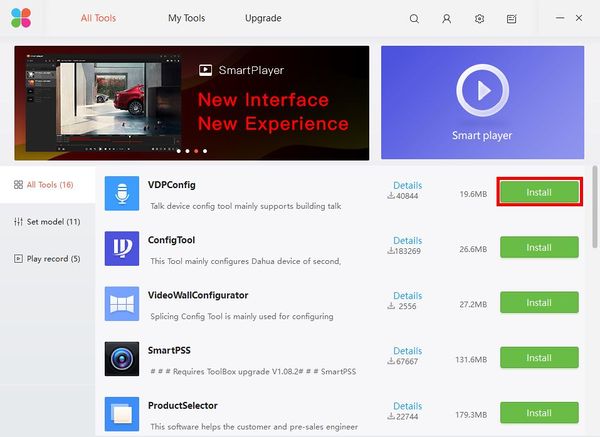Viewport: 600px width, 437px height.
Task: Click the VDPConfig microphone icon
Action: [122, 193]
